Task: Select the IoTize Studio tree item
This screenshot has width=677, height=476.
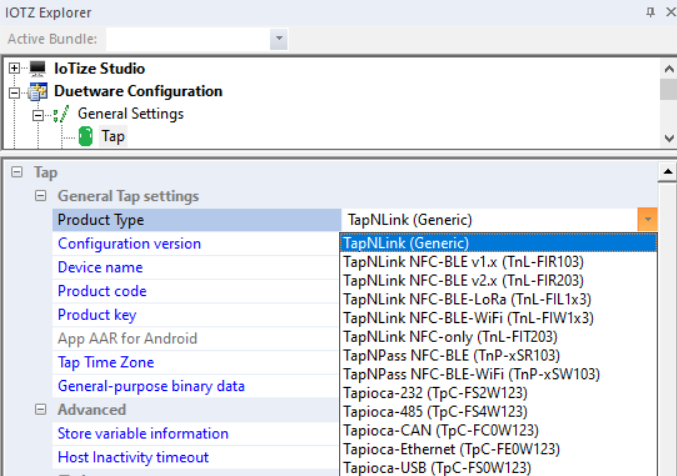Action: 99,68
